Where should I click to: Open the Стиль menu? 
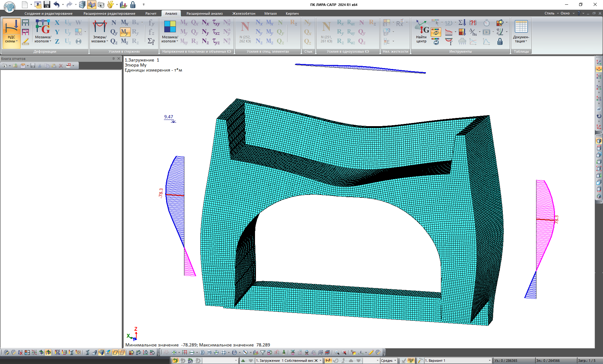click(x=549, y=13)
